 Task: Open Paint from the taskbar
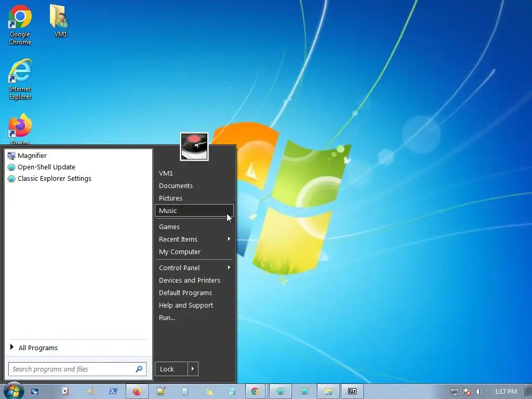pyautogui.click(x=89, y=392)
